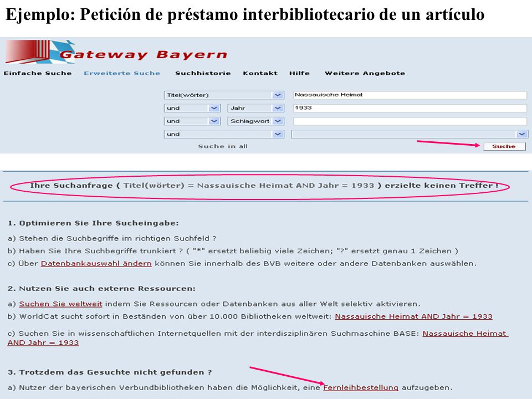Click heading '1. Optimieren Sie Ihre Sucheingabe:'
Image resolution: width=532 pixels, height=399 pixels.
(93, 223)
